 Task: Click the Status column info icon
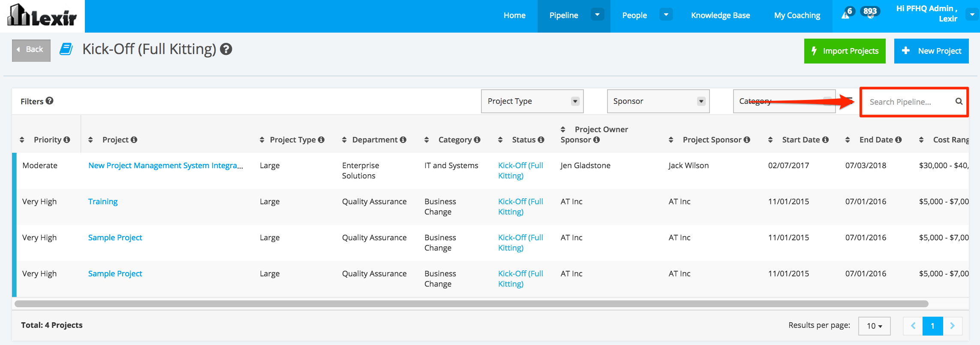click(x=541, y=139)
